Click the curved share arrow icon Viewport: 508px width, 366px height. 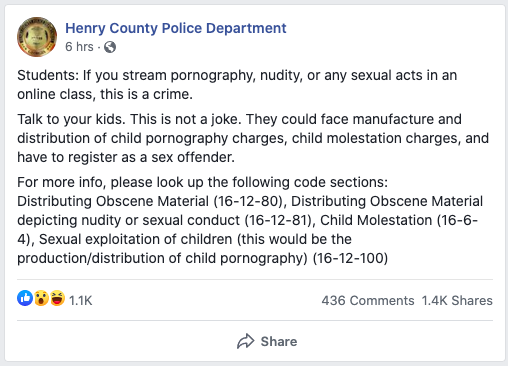(x=246, y=341)
